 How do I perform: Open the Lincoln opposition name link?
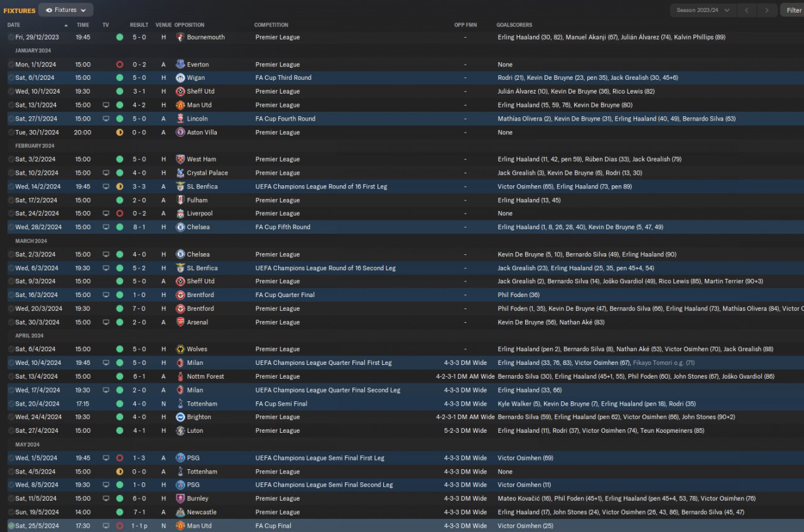point(197,119)
